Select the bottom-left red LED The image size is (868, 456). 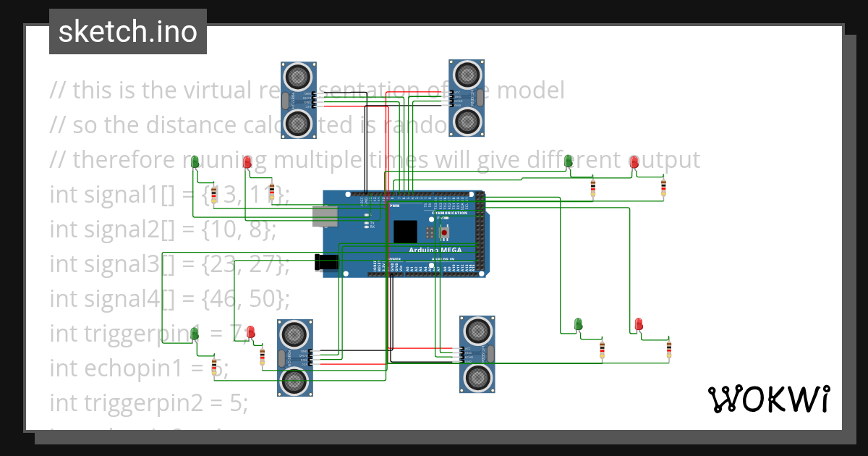pyautogui.click(x=251, y=332)
